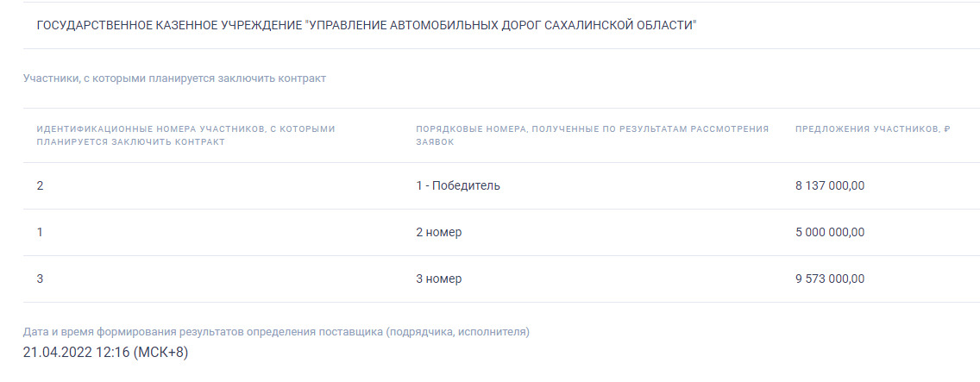Click the "2 номер" ranking cell
The width and height of the screenshot is (980, 382).
tap(438, 232)
